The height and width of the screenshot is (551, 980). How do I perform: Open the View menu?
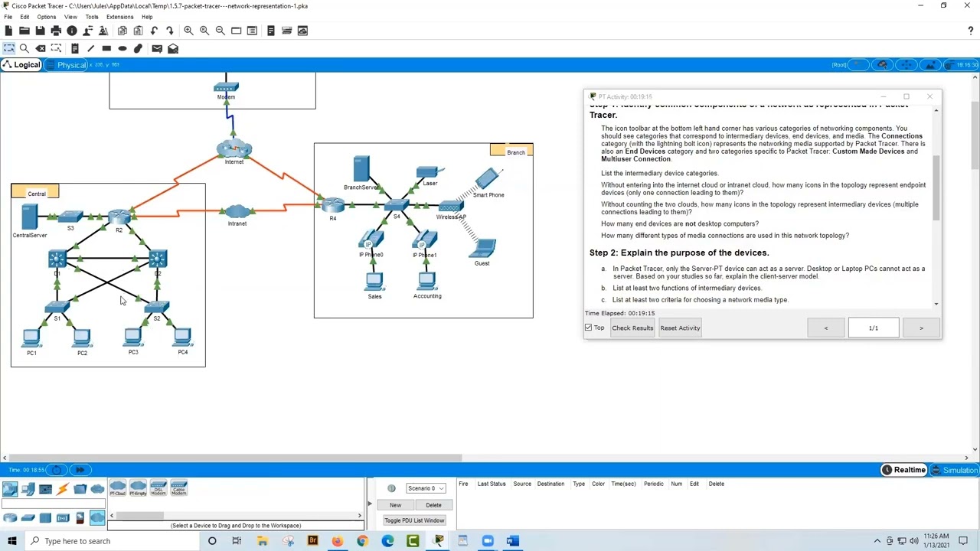click(70, 17)
